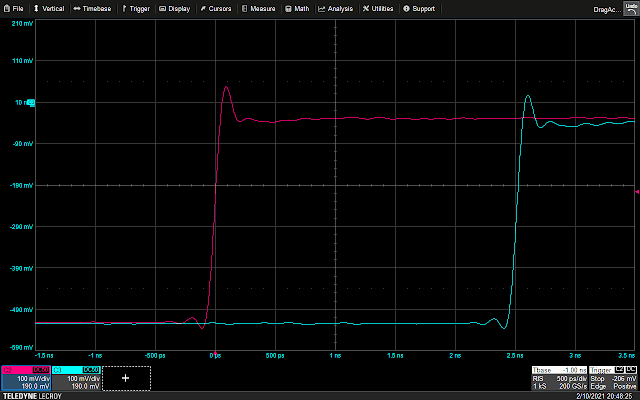The width and height of the screenshot is (640, 400).
Task: Click the C3 DC50 coupling badge
Action: click(91, 370)
